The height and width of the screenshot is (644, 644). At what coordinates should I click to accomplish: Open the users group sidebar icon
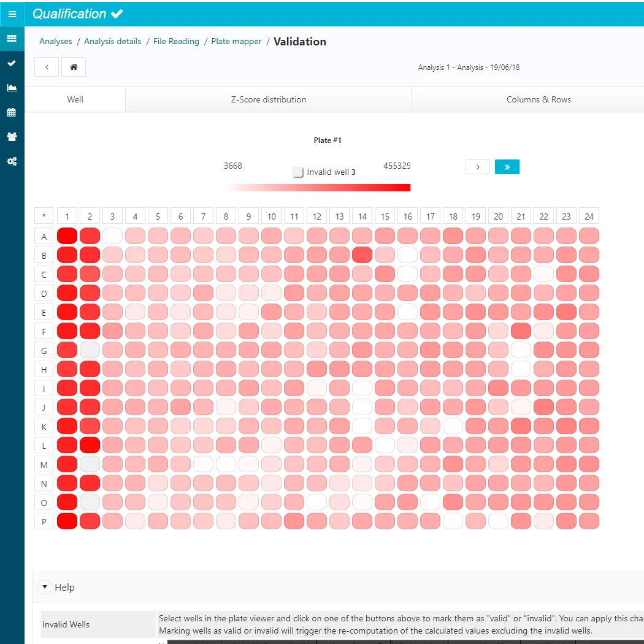[12, 137]
